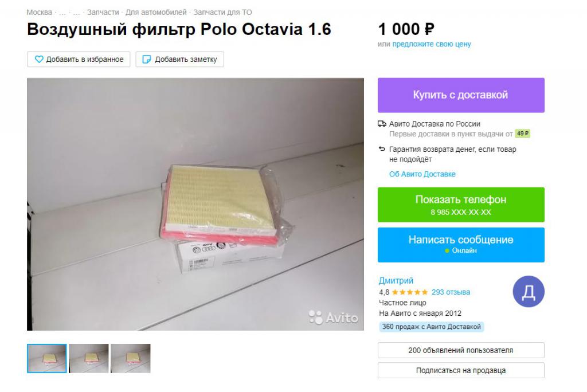Screen dimensions: 587x392
Task: Subscribe to the seller
Action: [x=461, y=370]
